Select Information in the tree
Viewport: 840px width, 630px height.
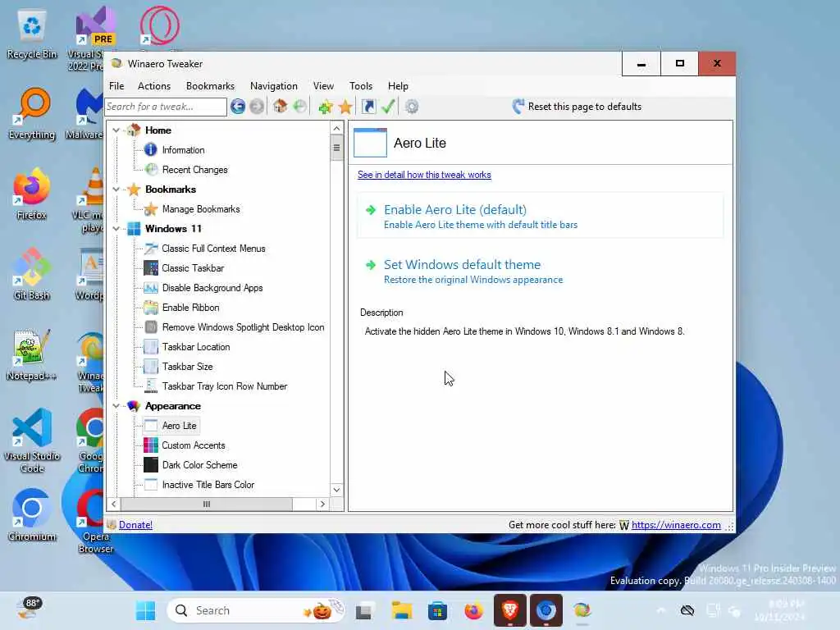[183, 150]
